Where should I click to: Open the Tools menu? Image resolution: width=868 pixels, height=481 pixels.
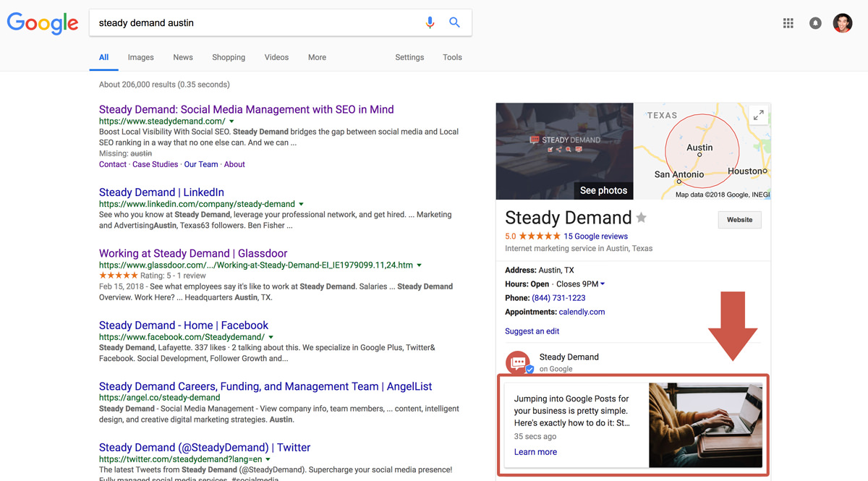(x=452, y=57)
